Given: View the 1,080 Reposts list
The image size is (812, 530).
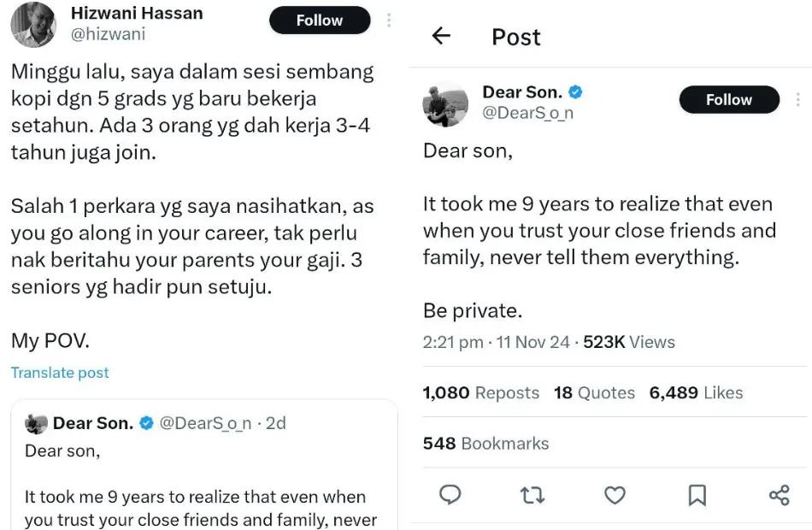Looking at the screenshot, I should pyautogui.click(x=480, y=393).
